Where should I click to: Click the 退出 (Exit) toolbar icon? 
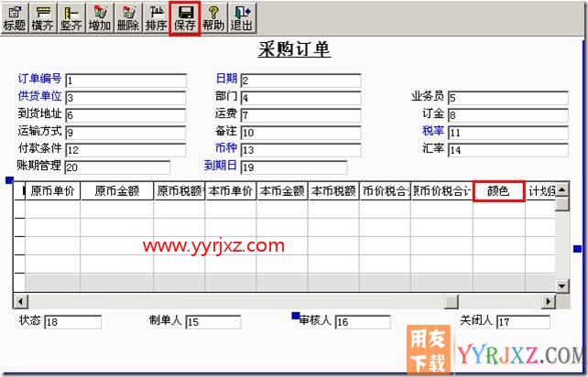(x=241, y=17)
